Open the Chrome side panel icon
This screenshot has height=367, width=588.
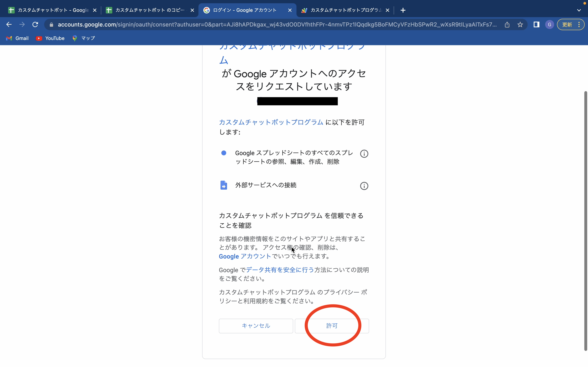tap(536, 24)
